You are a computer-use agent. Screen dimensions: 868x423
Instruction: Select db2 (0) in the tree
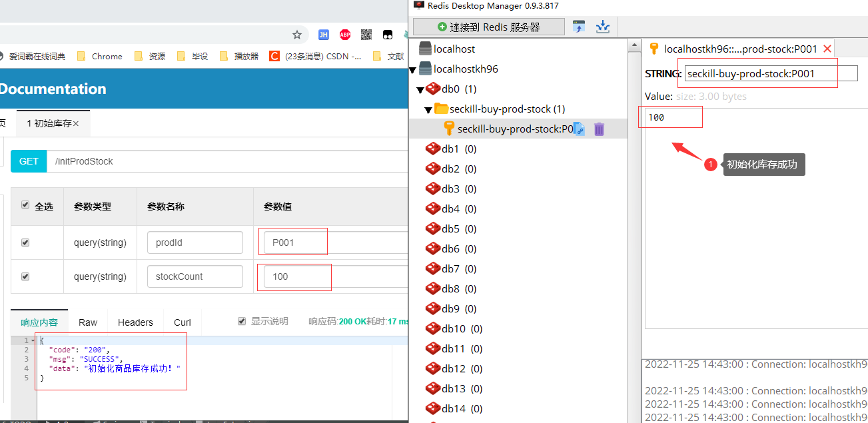[x=459, y=169]
